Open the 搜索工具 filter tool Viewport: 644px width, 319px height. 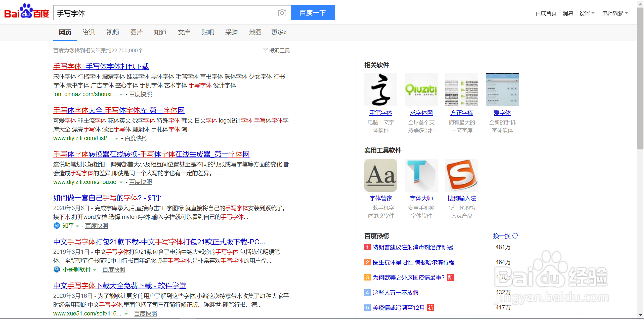point(276,50)
